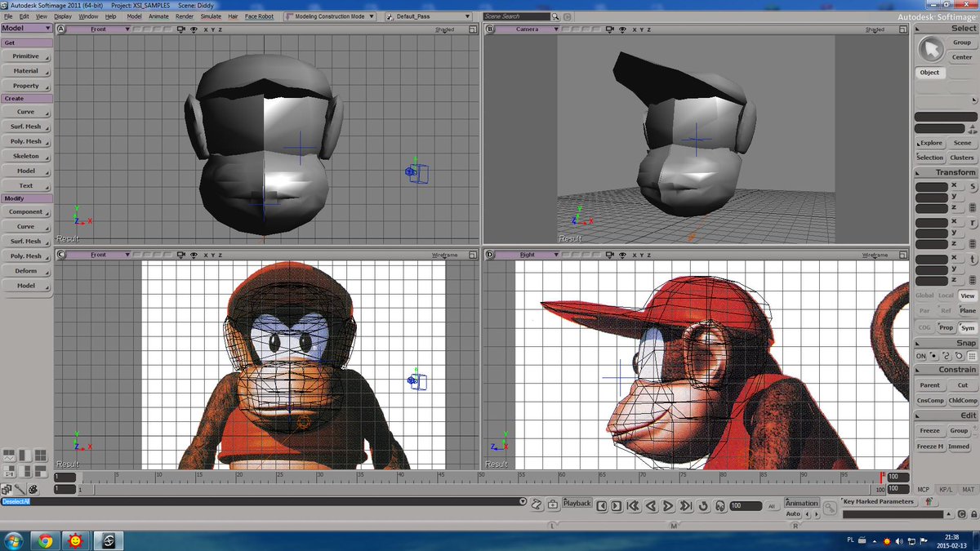The width and height of the screenshot is (980, 551).
Task: Enable the Sym symmetry toggle
Action: 968,327
